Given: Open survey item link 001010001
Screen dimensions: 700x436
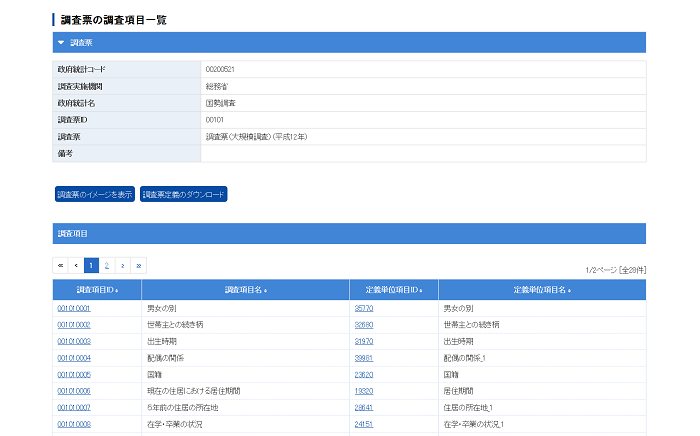Looking at the screenshot, I should 74,308.
